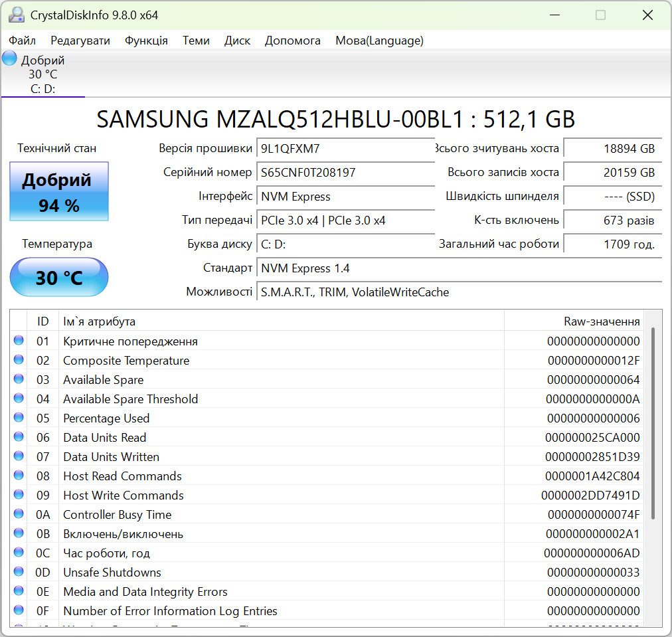Image resolution: width=672 pixels, height=637 pixels.
Task: Click raw value 000000025CA000
Action: click(592, 438)
